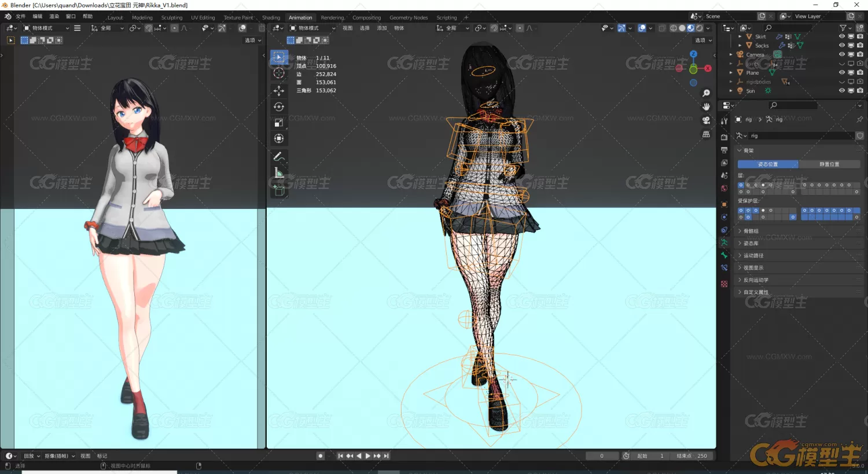The width and height of the screenshot is (868, 474).
Task: Expand the 自定义属性 panel
Action: pyautogui.click(x=799, y=292)
